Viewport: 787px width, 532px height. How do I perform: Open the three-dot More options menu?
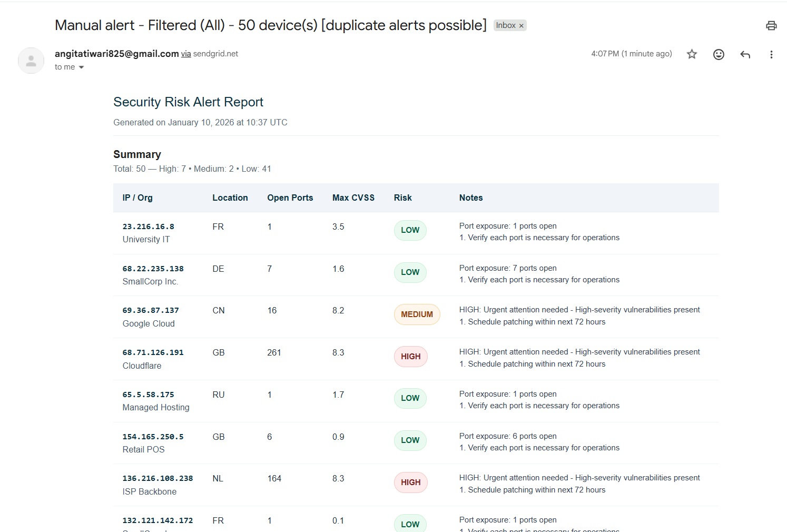tap(771, 54)
